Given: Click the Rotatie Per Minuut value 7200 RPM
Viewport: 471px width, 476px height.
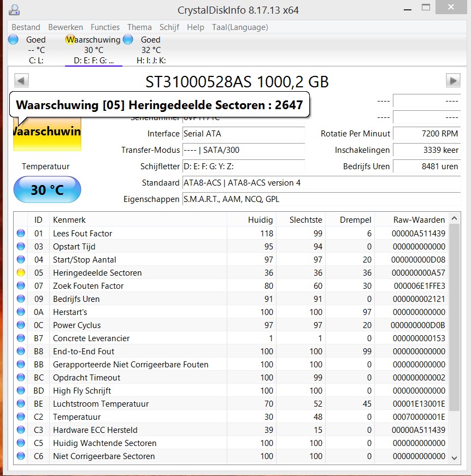Looking at the screenshot, I should coord(427,134).
